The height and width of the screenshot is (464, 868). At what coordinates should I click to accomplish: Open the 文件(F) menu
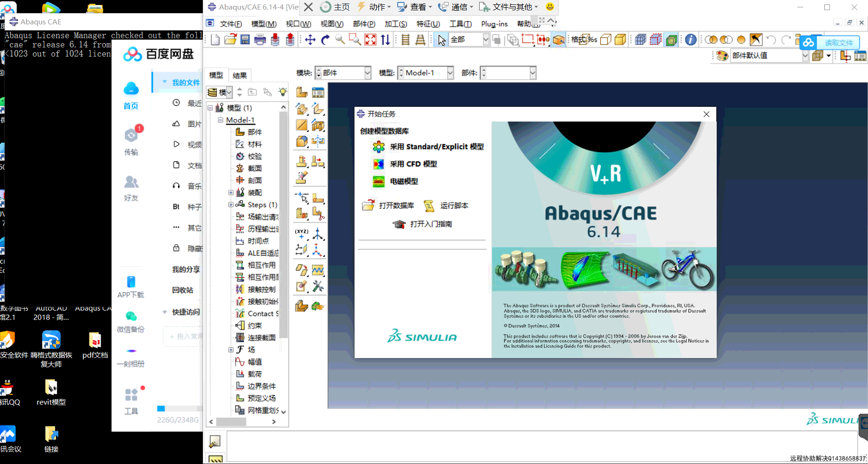tap(230, 24)
